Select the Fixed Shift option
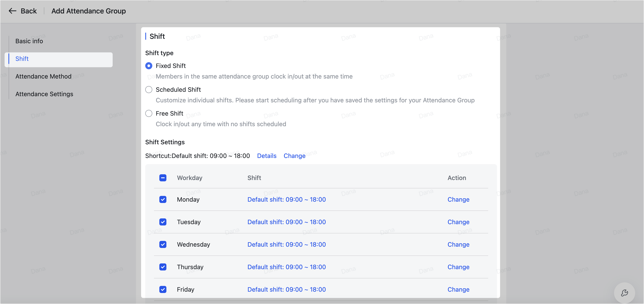This screenshot has width=644, height=304. click(149, 66)
